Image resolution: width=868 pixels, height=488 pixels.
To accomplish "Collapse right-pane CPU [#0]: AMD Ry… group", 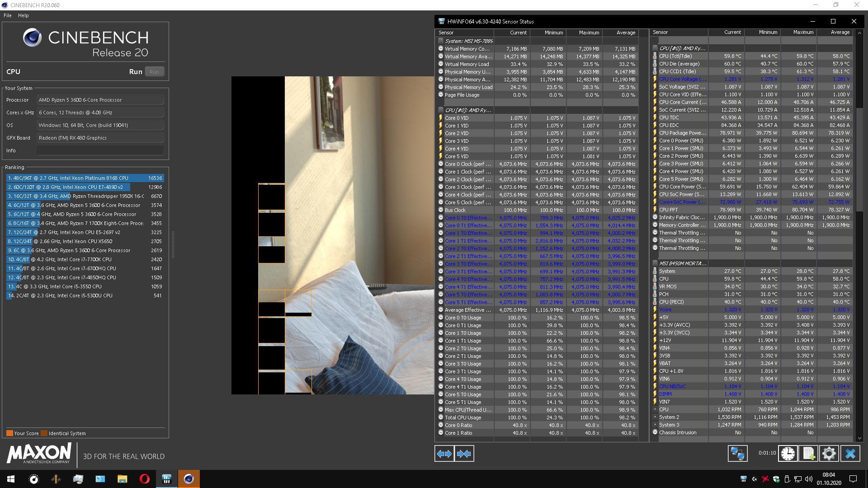I will point(655,48).
